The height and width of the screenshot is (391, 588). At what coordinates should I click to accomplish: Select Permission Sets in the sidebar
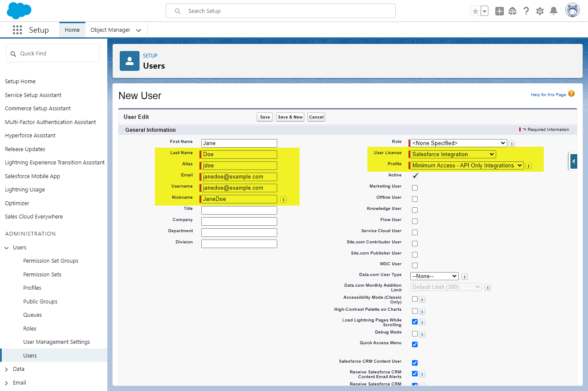point(42,274)
